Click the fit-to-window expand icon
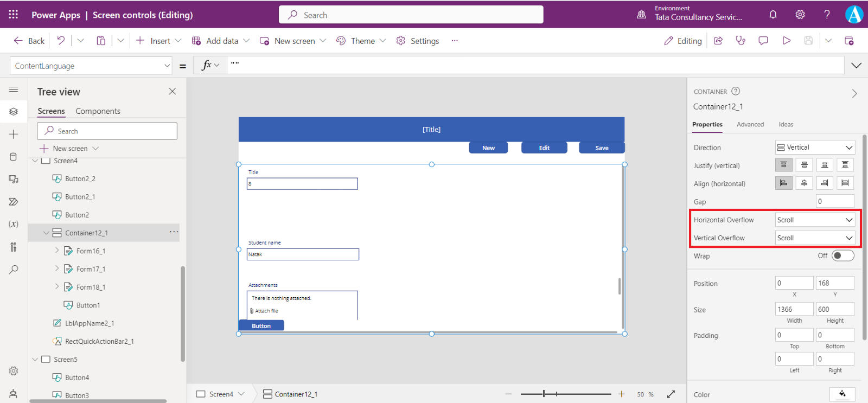This screenshot has height=403, width=868. 671,394
